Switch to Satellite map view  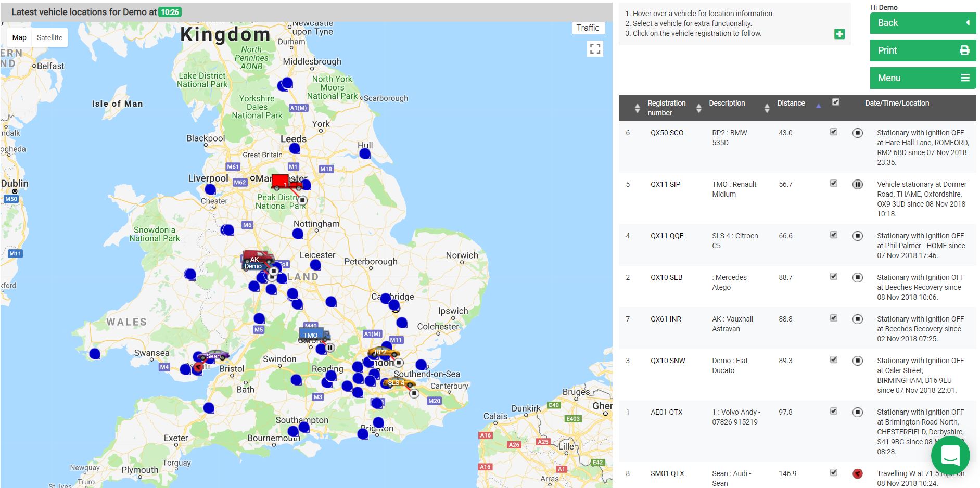49,37
